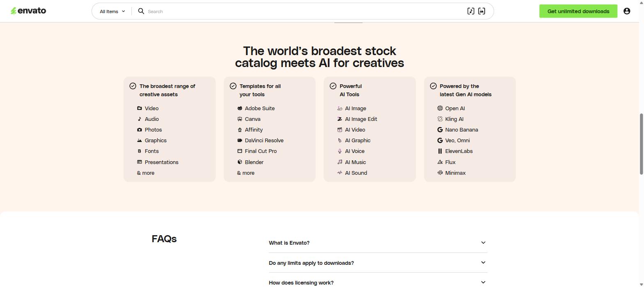The image size is (644, 287).
Task: Click the 'Final Cut Pro' text
Action: pyautogui.click(x=261, y=151)
